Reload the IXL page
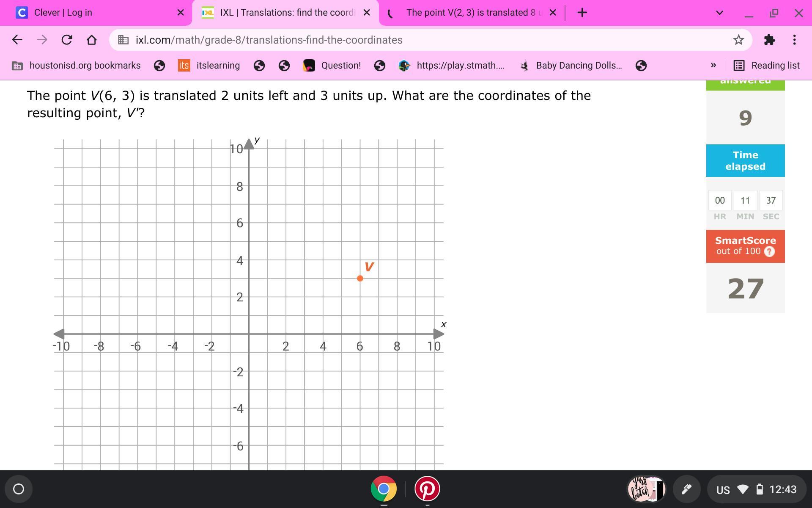812x508 pixels. (x=67, y=40)
